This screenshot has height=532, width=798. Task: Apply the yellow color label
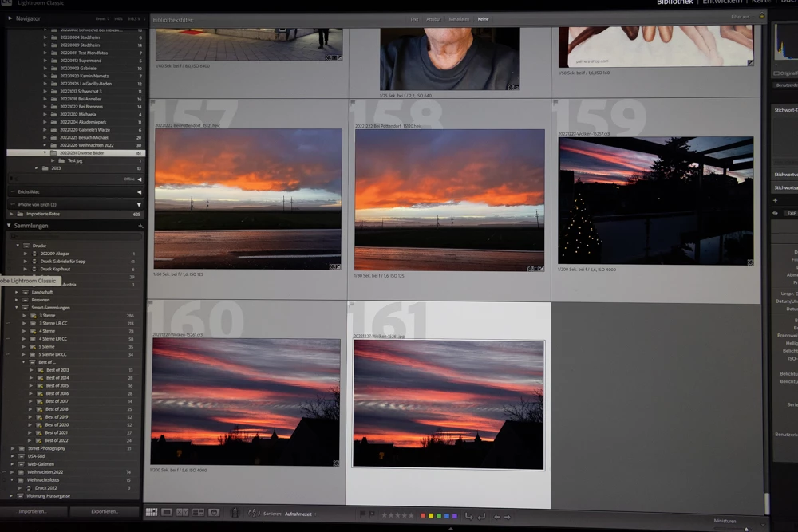pyautogui.click(x=431, y=516)
